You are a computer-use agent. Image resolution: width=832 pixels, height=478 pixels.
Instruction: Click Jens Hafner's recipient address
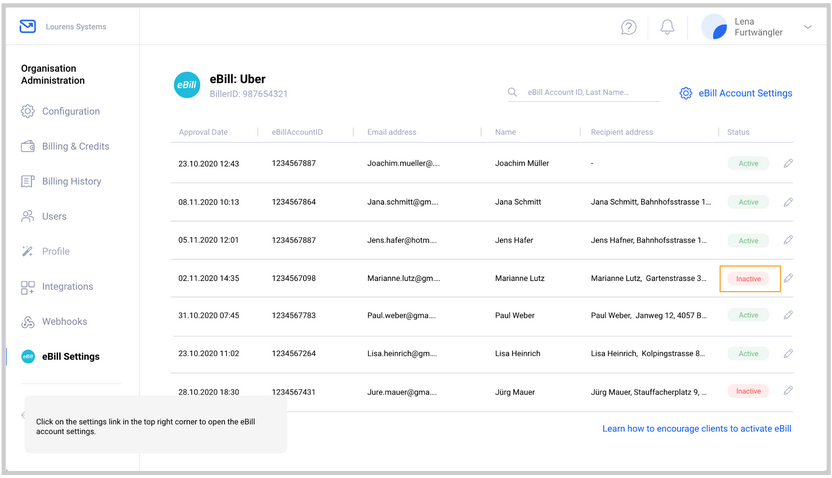[648, 240]
